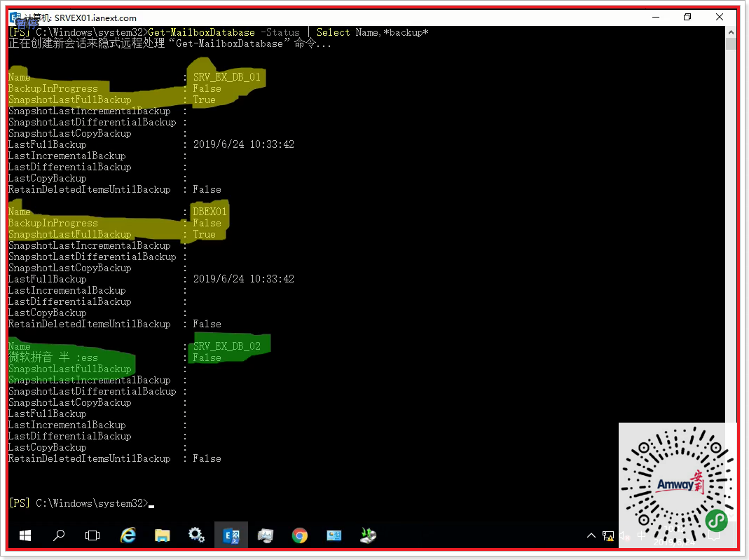
Task: Click the database name SRV_EX_DB_01
Action: (227, 77)
